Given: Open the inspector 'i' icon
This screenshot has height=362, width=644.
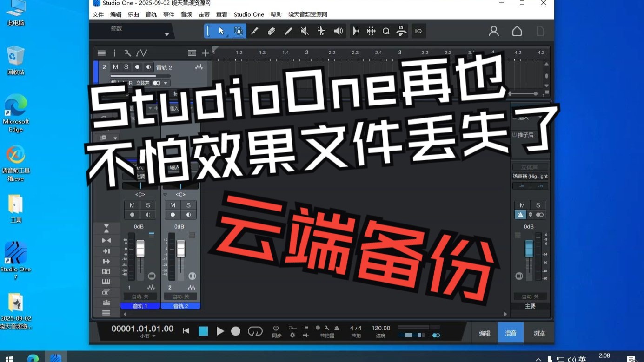Looking at the screenshot, I should pos(114,53).
